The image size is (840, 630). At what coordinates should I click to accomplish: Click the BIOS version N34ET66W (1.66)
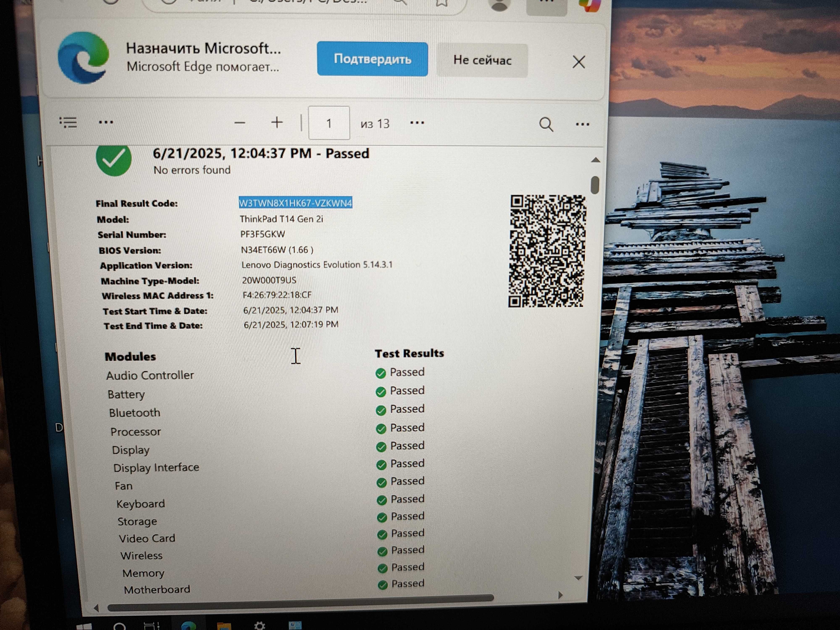click(277, 249)
